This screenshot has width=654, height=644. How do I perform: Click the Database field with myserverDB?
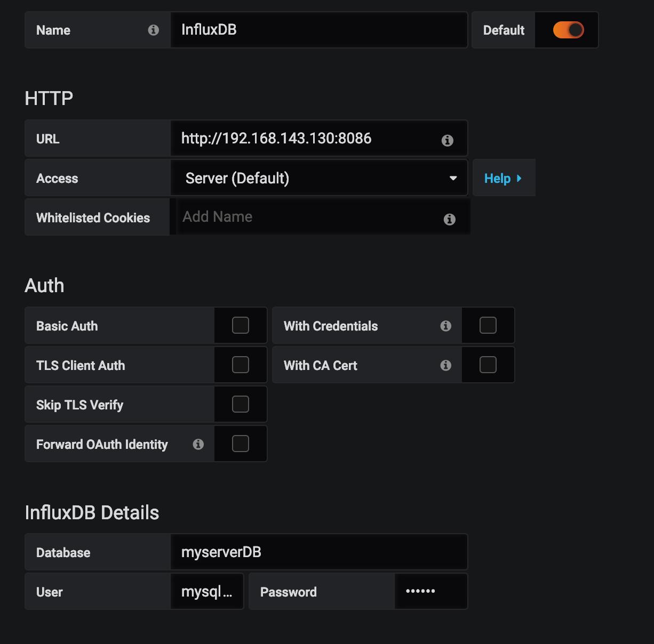click(x=319, y=552)
